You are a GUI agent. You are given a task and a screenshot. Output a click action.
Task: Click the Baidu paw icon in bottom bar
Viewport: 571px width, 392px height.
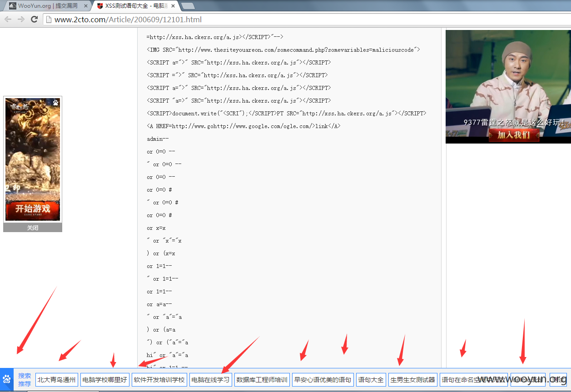click(x=7, y=379)
